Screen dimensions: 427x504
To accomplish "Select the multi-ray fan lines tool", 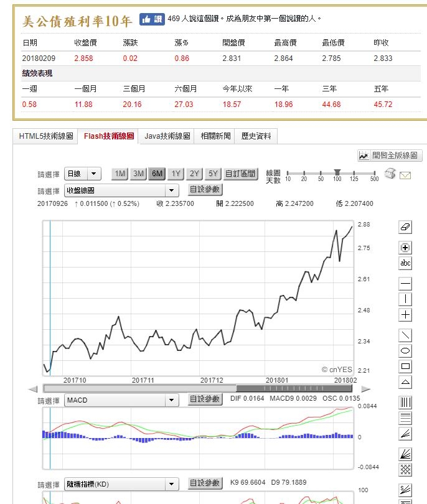I will coord(405,454).
